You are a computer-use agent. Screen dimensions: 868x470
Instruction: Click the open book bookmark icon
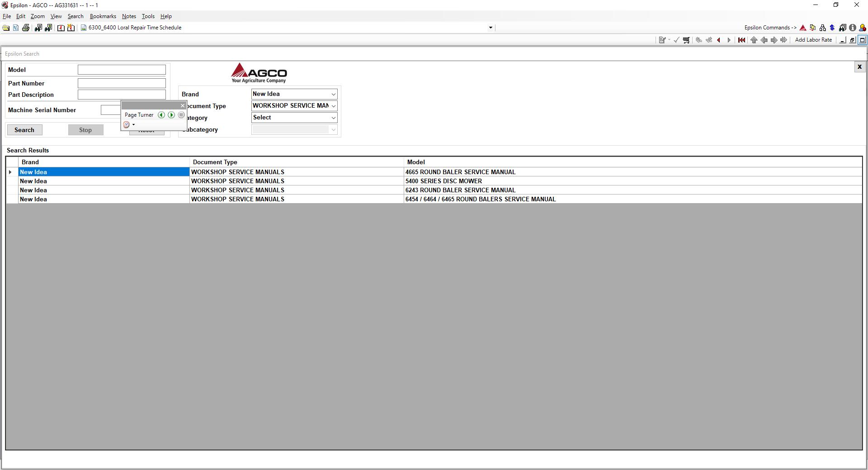(x=61, y=28)
